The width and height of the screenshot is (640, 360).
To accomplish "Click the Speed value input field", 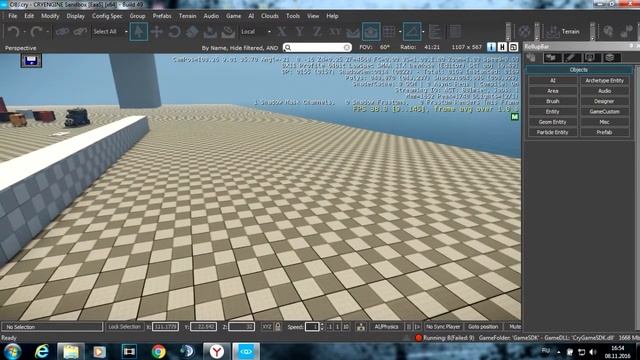I will [x=312, y=327].
